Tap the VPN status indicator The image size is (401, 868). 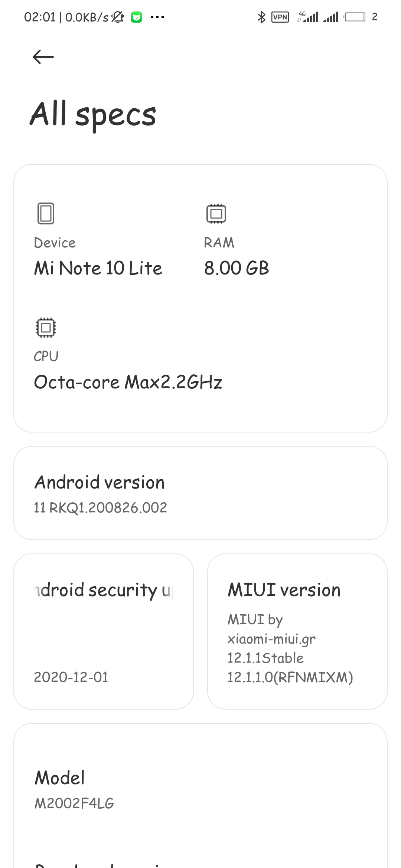[280, 17]
